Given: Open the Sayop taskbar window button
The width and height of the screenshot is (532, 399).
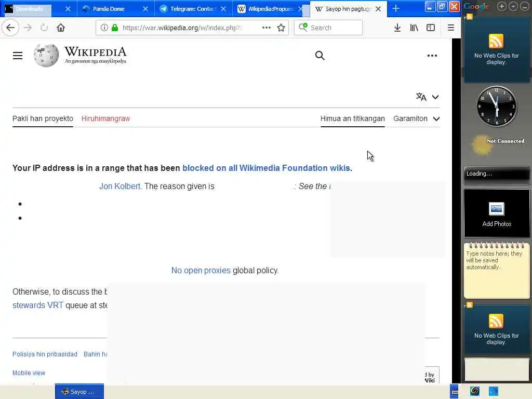Looking at the screenshot, I should coord(79,392).
